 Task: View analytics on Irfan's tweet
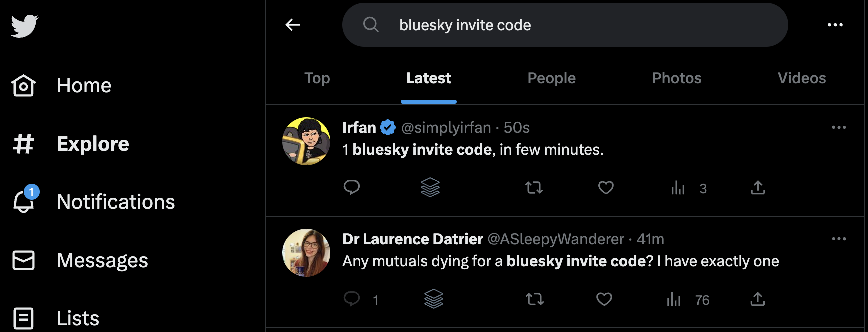pyautogui.click(x=678, y=188)
